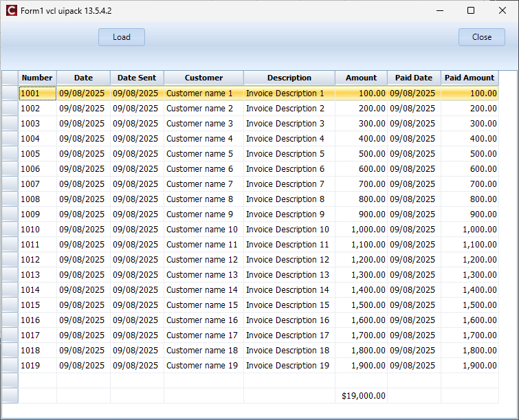This screenshot has width=519, height=420.
Task: Sort by the Number column header
Action: pyautogui.click(x=37, y=78)
